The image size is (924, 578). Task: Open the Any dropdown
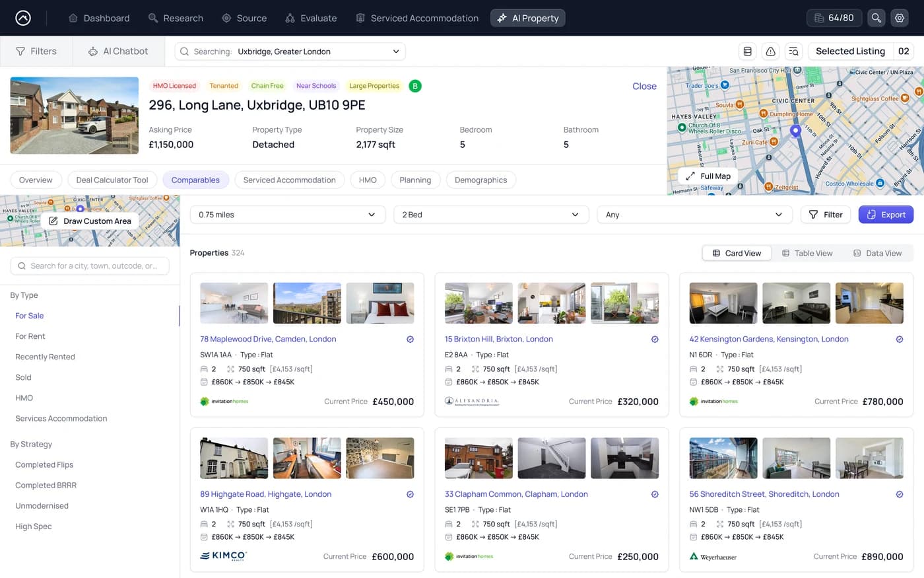pos(694,215)
